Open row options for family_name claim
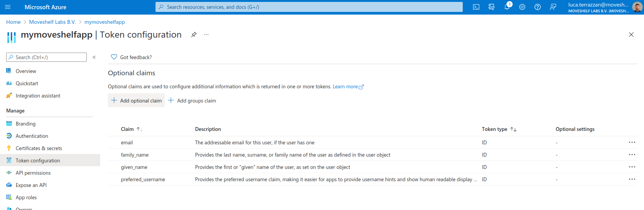 [632, 155]
